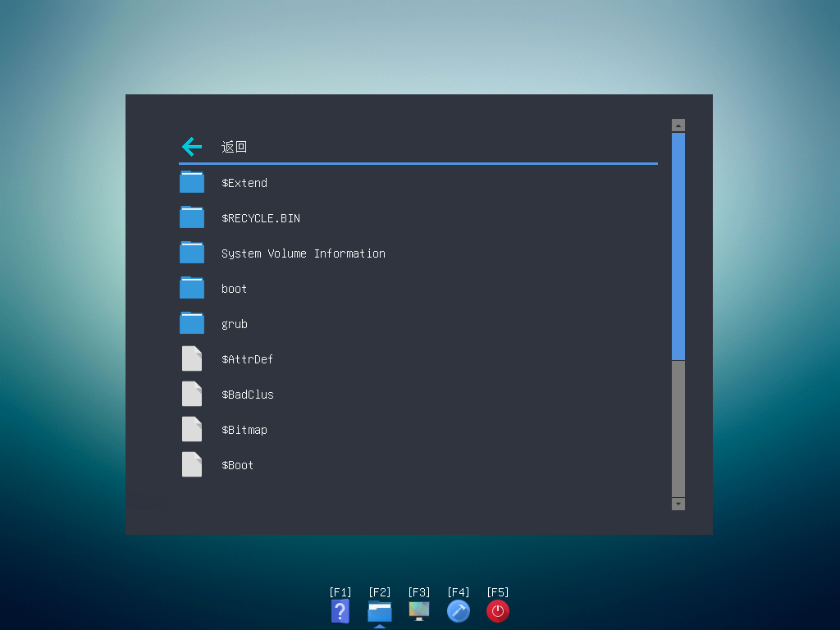
Task: Click the $Bitmap file icon
Action: point(191,429)
